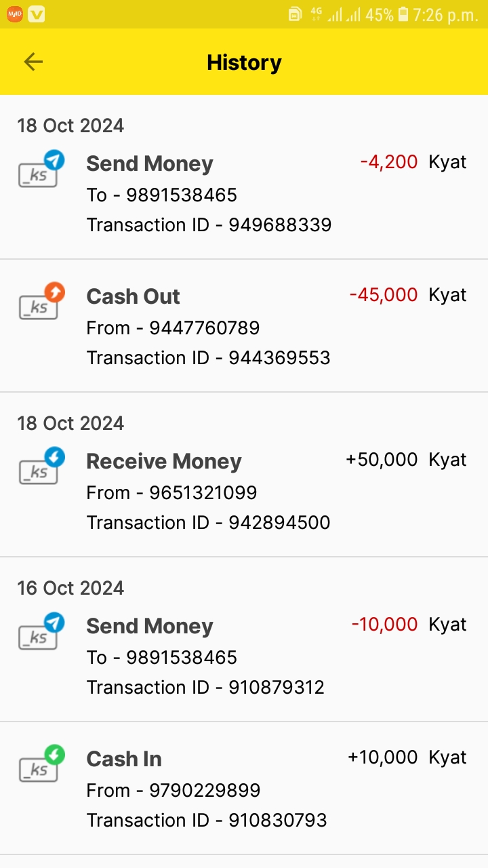Tap the battery icon in status bar
488x868 pixels.
pos(403,14)
